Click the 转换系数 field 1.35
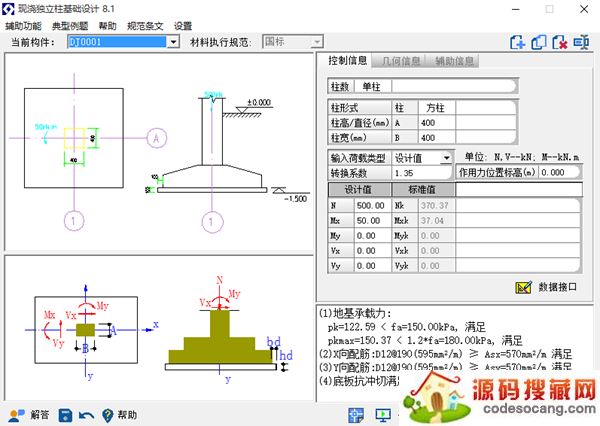 click(x=422, y=173)
